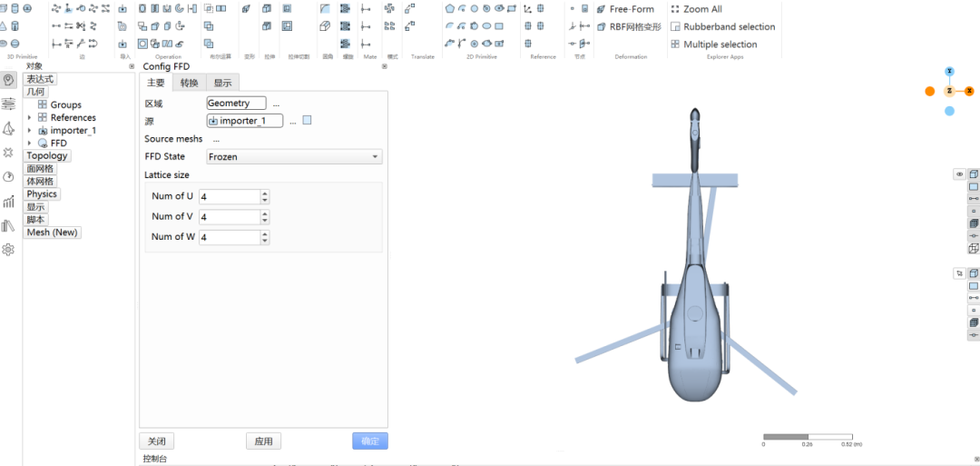Click the top 圆角 fillet icon
This screenshot has height=466, width=980.
tap(325, 9)
